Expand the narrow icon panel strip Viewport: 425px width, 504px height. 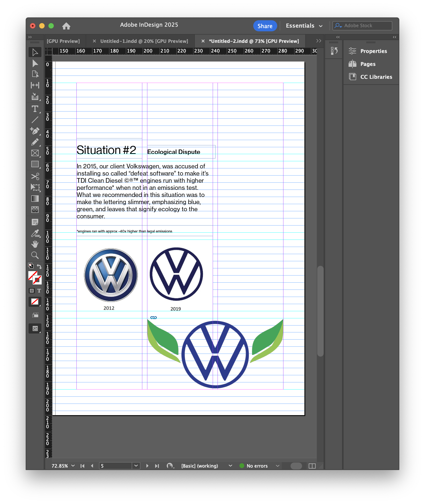(x=338, y=37)
